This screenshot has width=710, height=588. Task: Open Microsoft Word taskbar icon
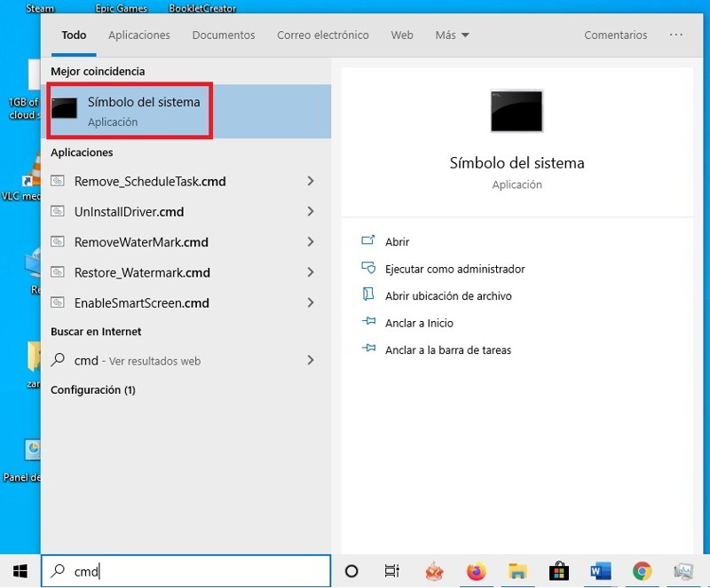(x=600, y=571)
